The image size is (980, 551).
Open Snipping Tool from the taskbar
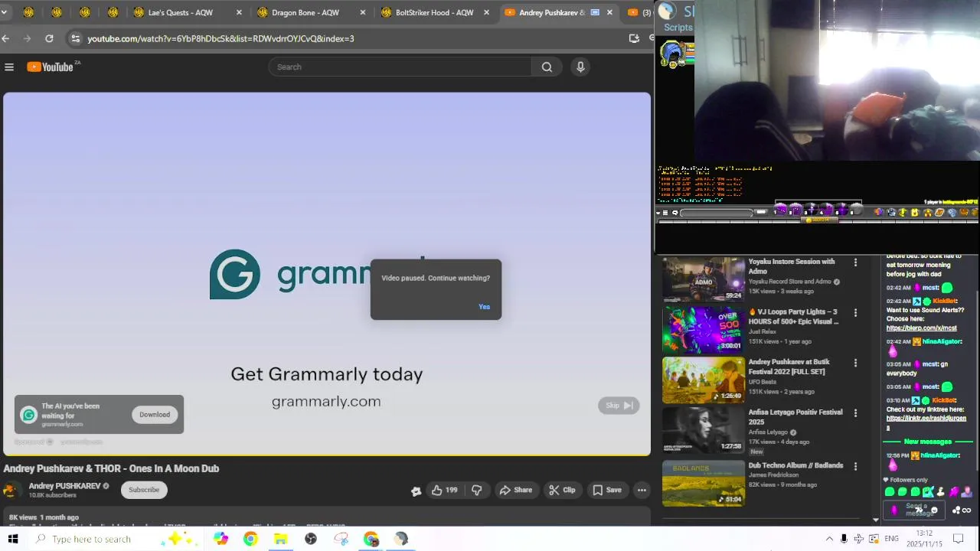(x=341, y=539)
